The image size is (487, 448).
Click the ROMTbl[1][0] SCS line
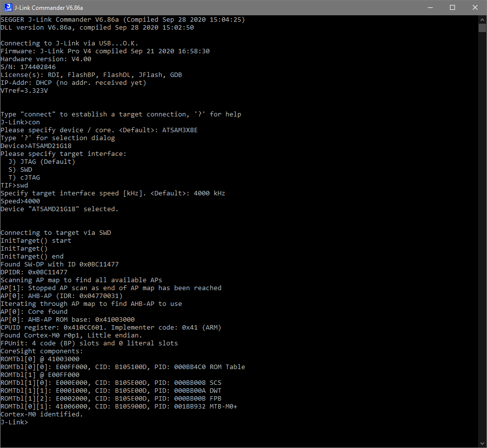111,383
